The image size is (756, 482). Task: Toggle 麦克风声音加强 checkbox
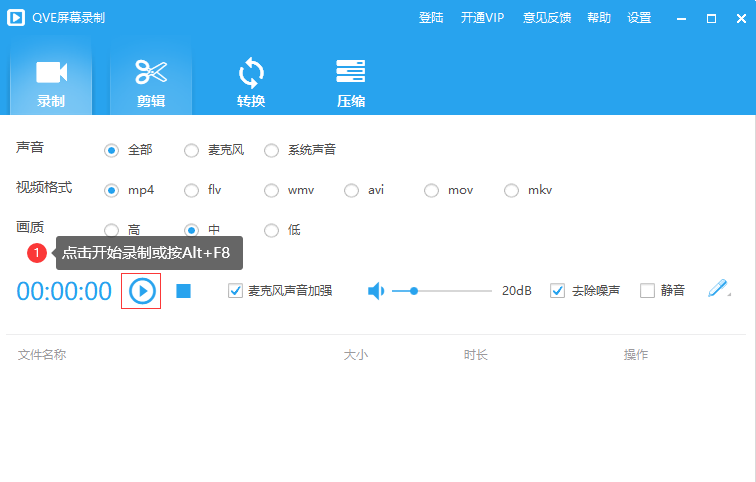coord(236,291)
